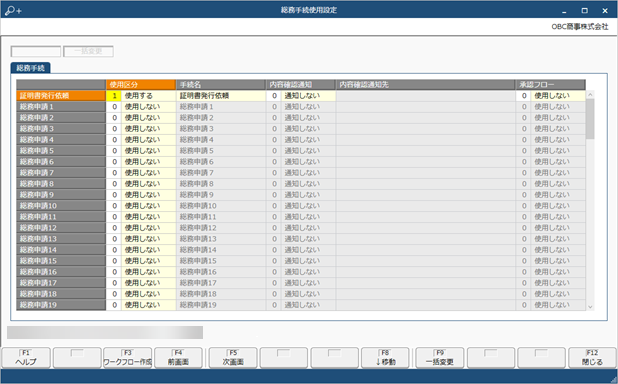This screenshot has height=384, width=618.
Task: Edit 手続名 cell 証明書発行依頼
Action: 221,95
